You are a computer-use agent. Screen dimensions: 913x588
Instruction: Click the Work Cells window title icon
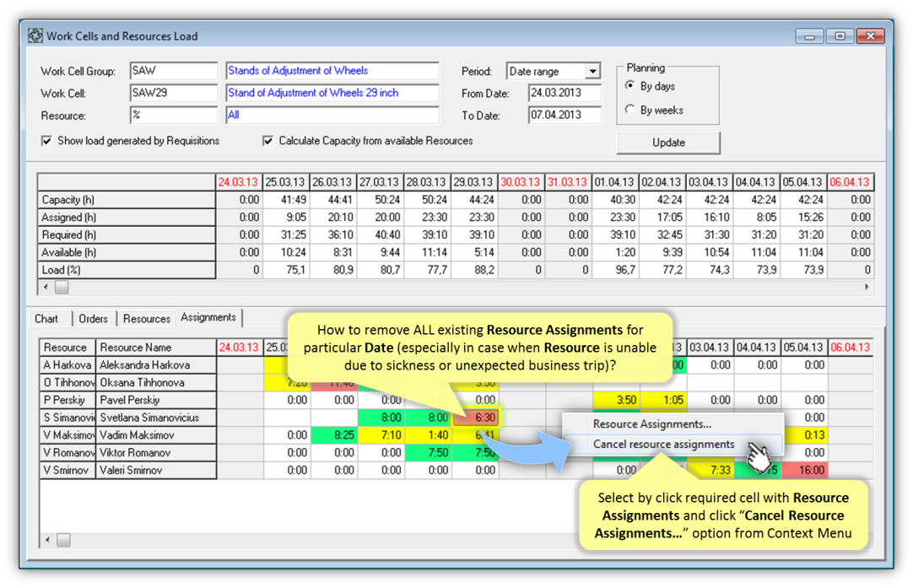click(35, 36)
